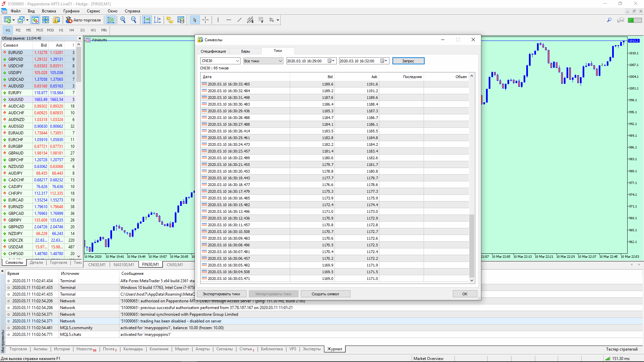The width and height of the screenshot is (644, 362).
Task: Click Экспортировать тики button
Action: pyautogui.click(x=221, y=294)
